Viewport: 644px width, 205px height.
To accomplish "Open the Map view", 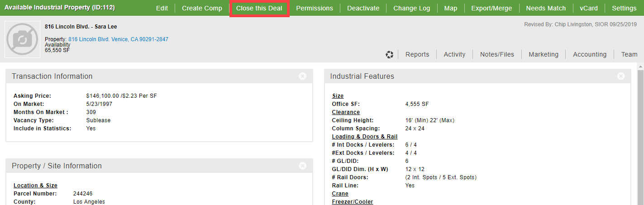I will (x=450, y=8).
